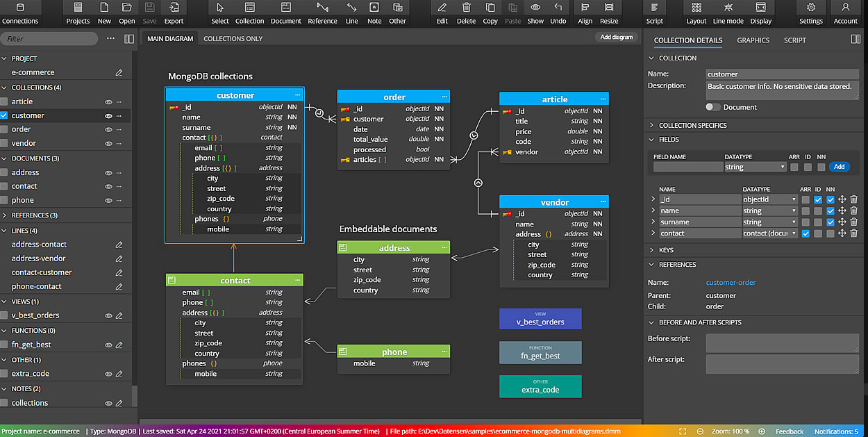
Task: Select v_best_orders view in diagram
Action: pyautogui.click(x=540, y=319)
